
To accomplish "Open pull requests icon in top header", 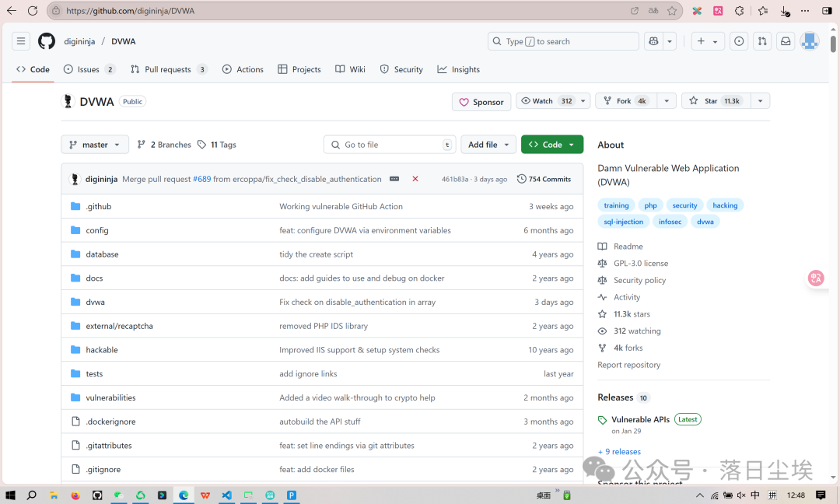I will pos(762,41).
